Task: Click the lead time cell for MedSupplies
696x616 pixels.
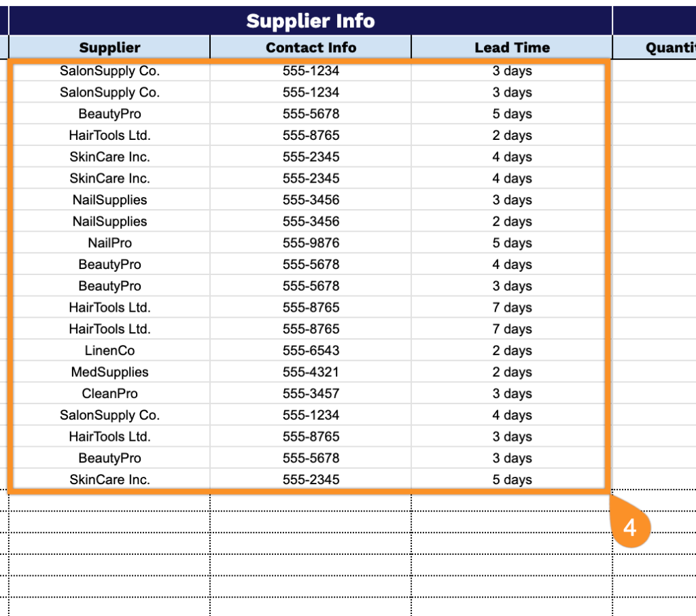Action: tap(512, 372)
